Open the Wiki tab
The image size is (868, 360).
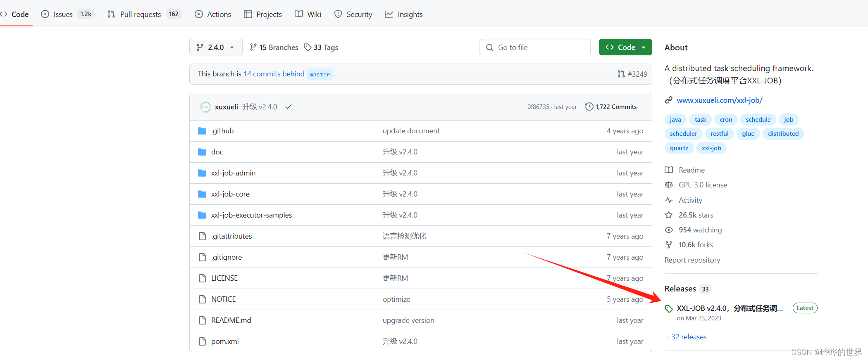(x=308, y=14)
